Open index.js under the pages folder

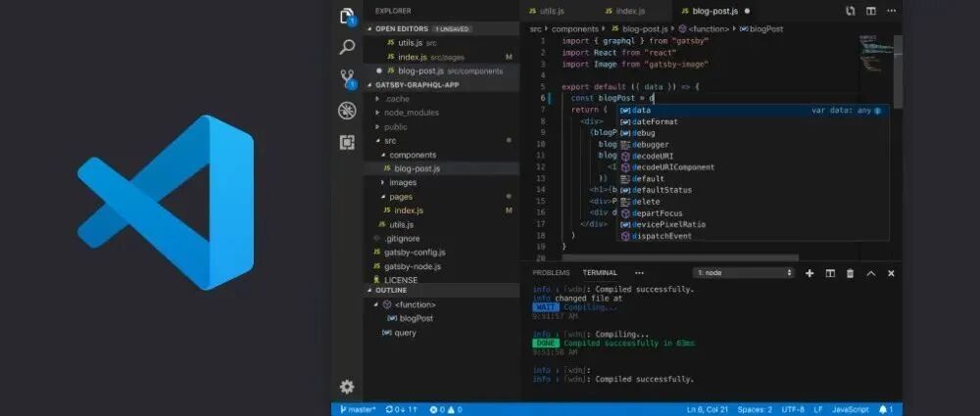click(441, 210)
